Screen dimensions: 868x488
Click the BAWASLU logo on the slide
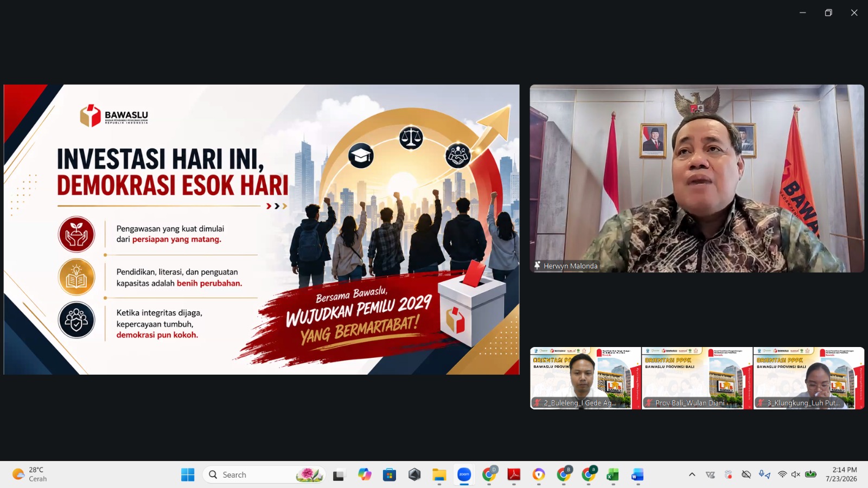point(114,115)
